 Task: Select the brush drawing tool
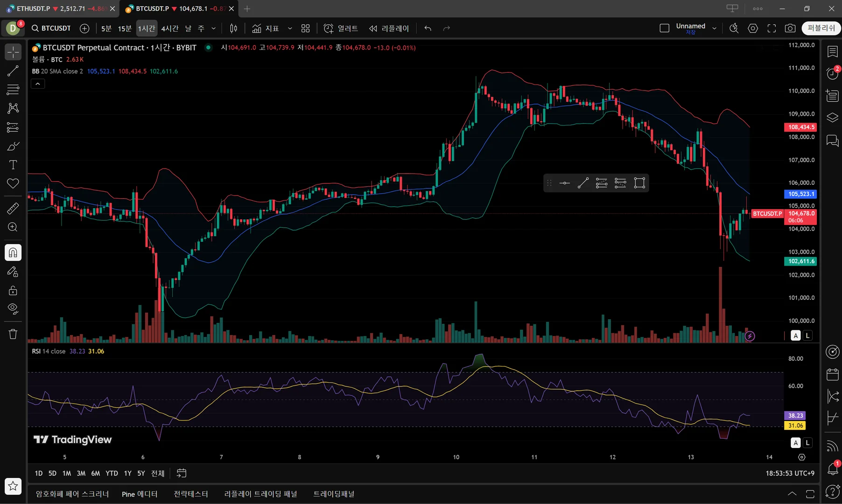(13, 146)
